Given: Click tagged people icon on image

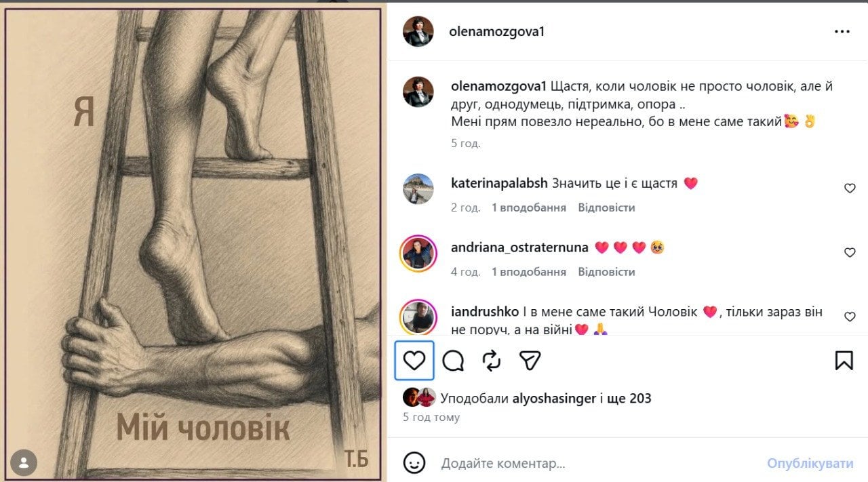Looking at the screenshot, I should 24,462.
